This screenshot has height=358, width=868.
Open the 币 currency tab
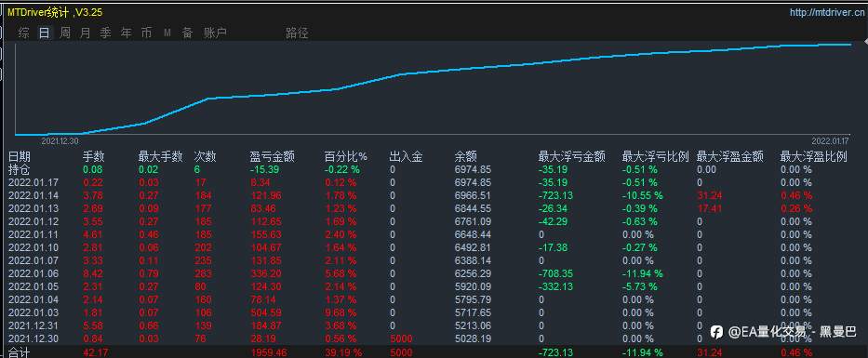[146, 33]
